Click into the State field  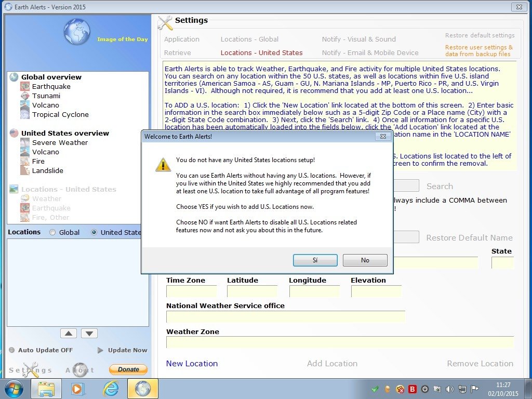click(502, 263)
